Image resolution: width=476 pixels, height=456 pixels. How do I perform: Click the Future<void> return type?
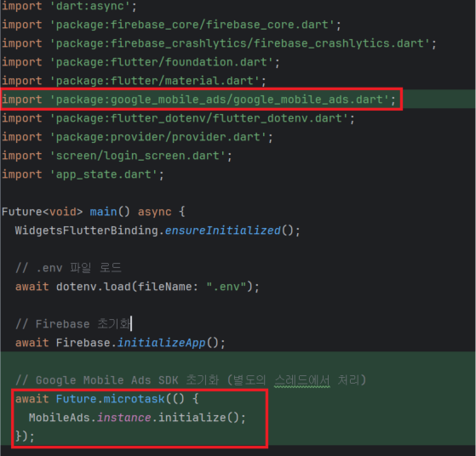[x=43, y=212]
